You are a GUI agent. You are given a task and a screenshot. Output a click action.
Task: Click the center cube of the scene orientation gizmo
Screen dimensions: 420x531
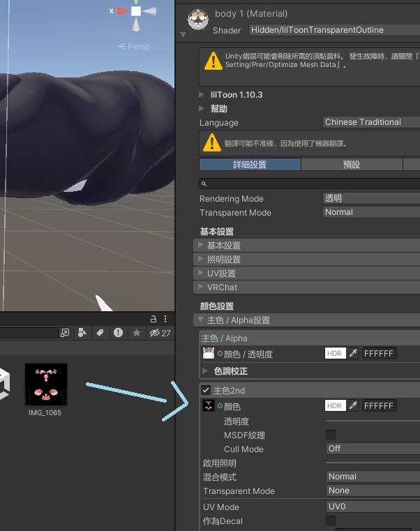[136, 11]
